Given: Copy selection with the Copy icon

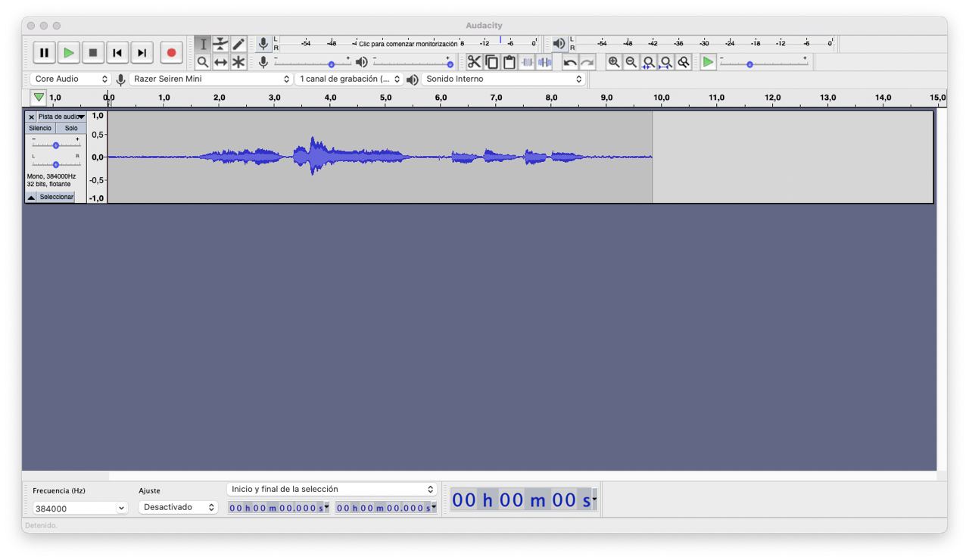Looking at the screenshot, I should [x=492, y=62].
